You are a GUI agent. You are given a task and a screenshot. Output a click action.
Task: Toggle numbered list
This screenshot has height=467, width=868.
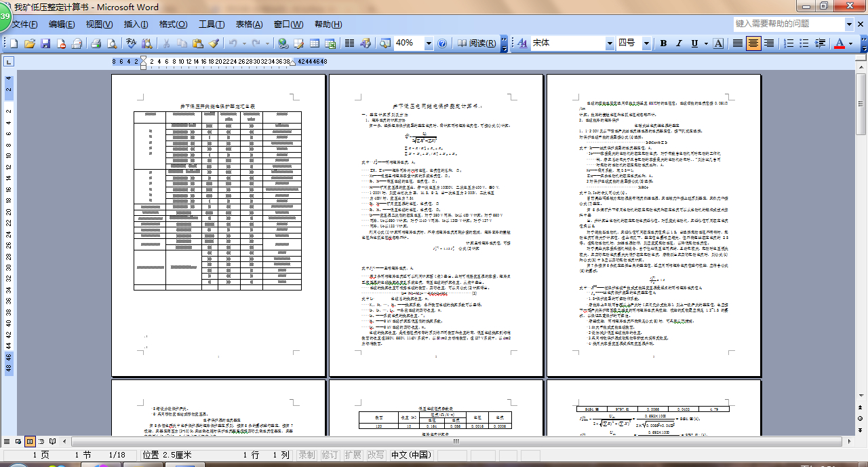(789, 43)
